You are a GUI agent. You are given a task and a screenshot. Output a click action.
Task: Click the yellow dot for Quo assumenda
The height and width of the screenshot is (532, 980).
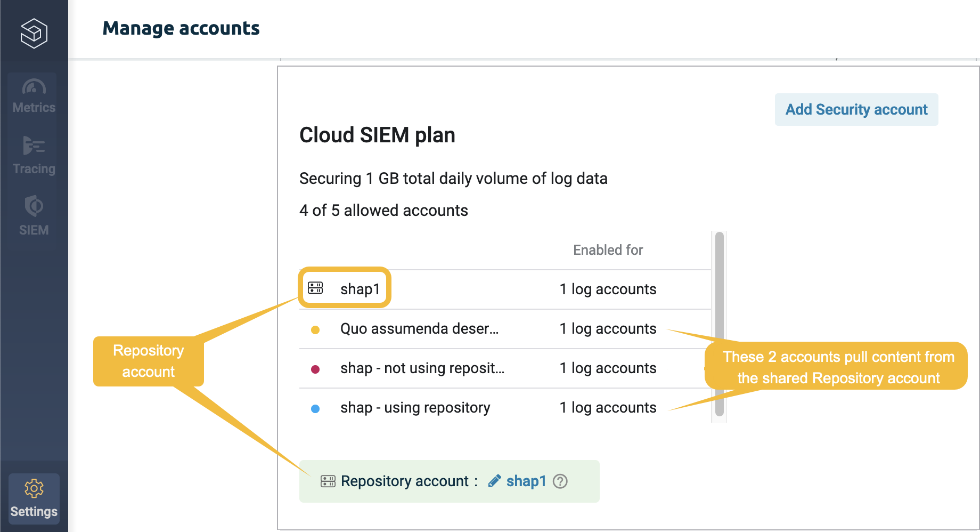point(315,330)
